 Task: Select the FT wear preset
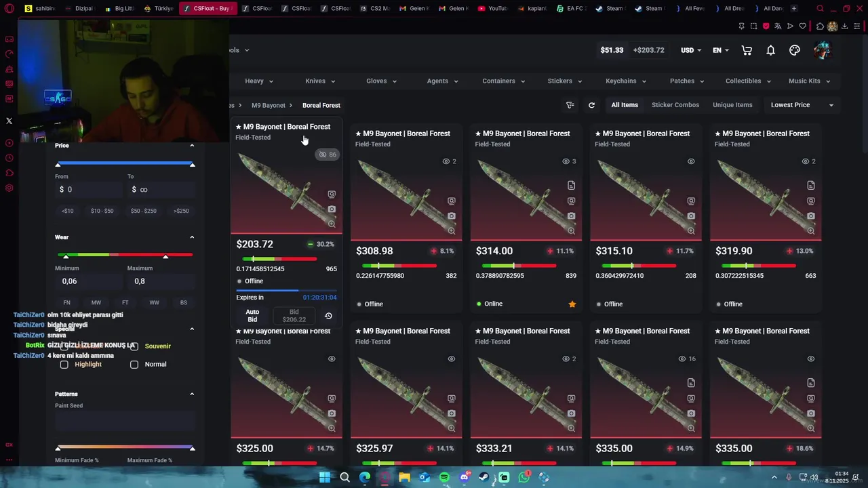125,303
